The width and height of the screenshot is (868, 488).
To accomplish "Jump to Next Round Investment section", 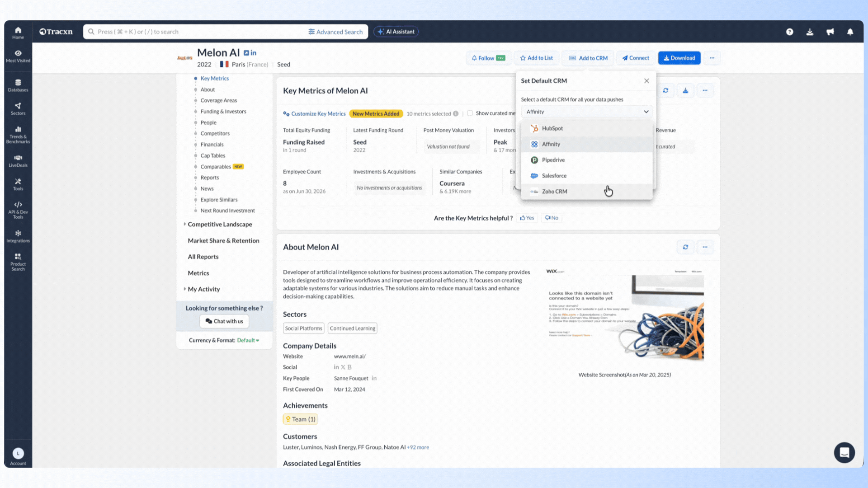I will click(227, 211).
